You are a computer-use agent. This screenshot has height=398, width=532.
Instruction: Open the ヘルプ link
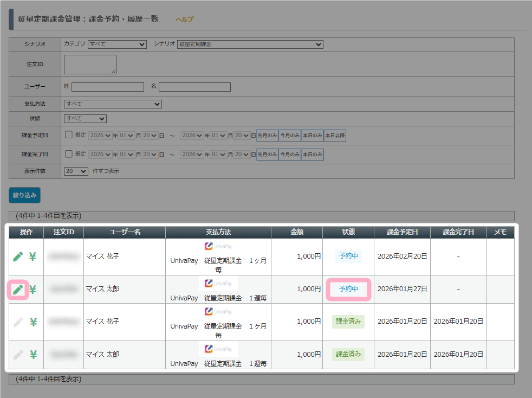184,20
